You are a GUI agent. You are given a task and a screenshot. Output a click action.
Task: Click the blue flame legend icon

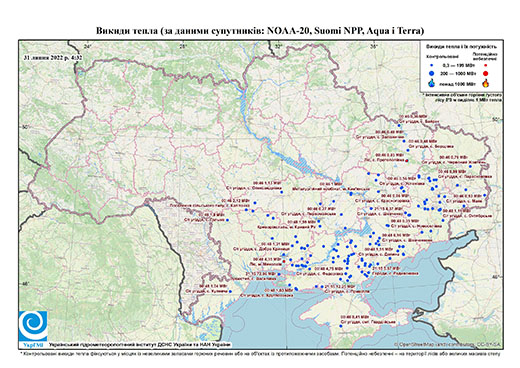(x=432, y=83)
